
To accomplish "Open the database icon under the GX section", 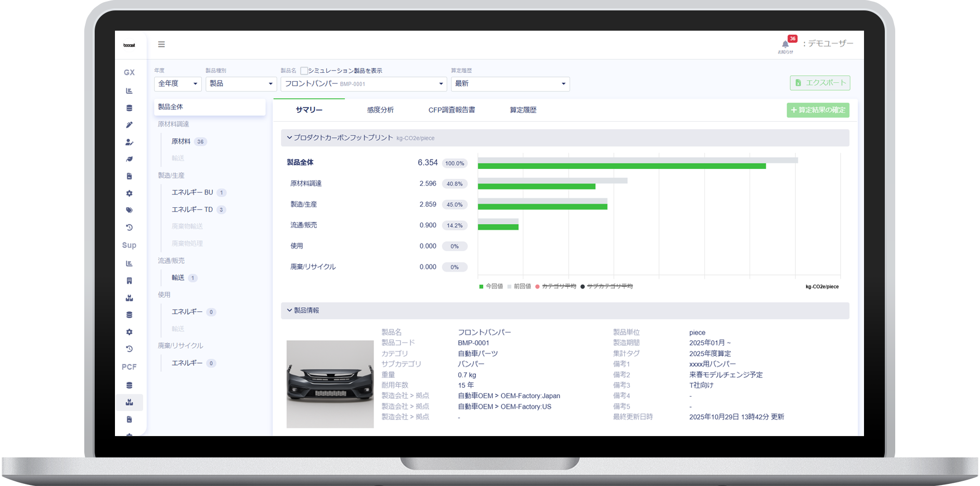I will click(x=129, y=108).
